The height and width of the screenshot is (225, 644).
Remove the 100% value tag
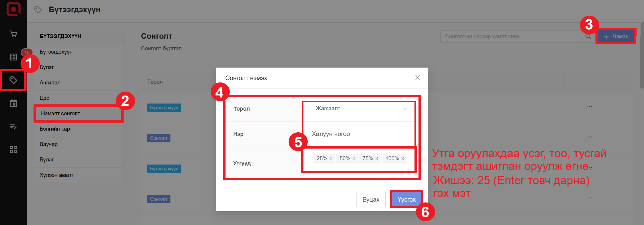click(403, 159)
